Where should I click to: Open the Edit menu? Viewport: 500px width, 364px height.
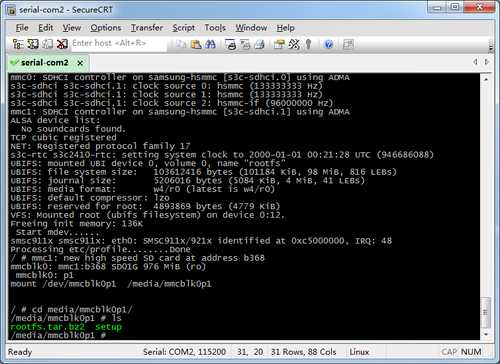point(46,28)
